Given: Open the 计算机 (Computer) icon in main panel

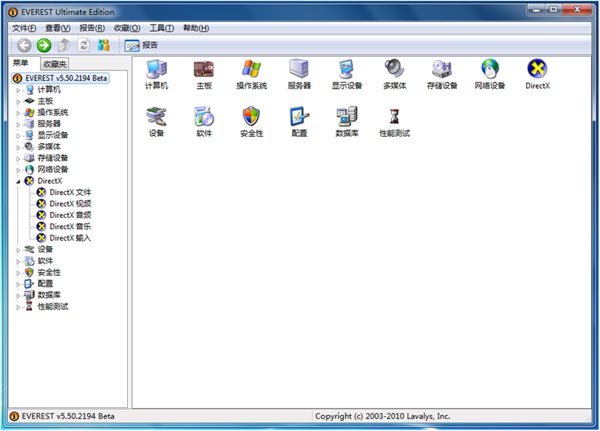Looking at the screenshot, I should 156,69.
